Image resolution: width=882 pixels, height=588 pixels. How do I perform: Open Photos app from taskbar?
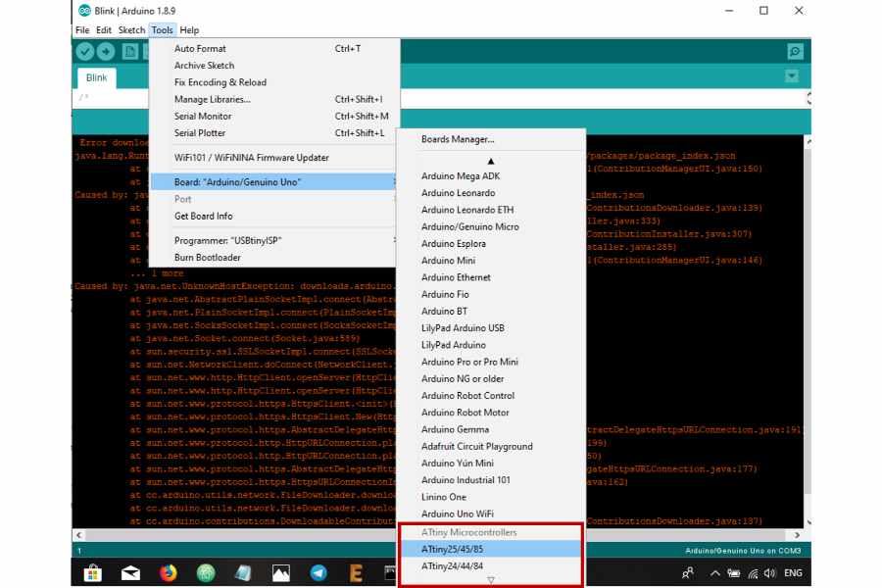coord(280,573)
